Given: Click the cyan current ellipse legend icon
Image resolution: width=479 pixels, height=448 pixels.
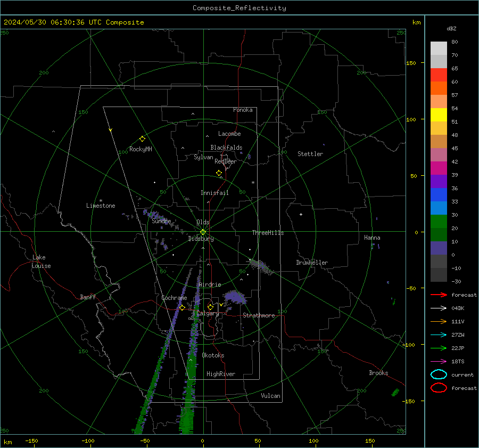Looking at the screenshot, I should (x=439, y=374).
